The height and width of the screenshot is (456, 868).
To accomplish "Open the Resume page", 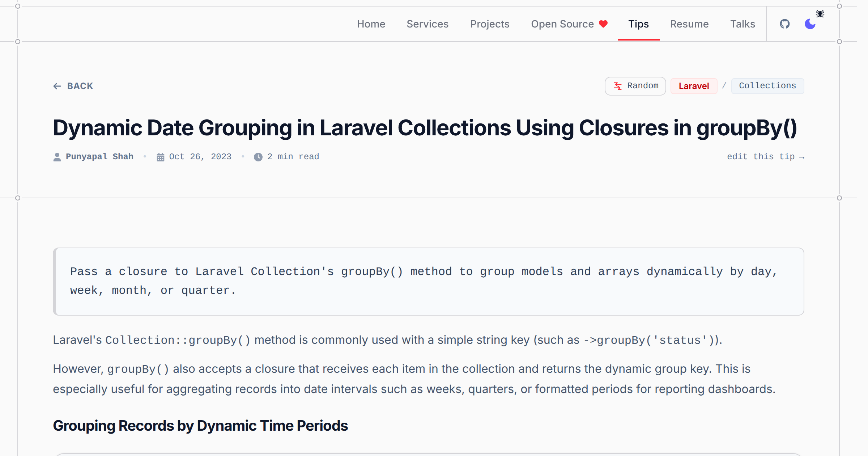I will pyautogui.click(x=689, y=24).
